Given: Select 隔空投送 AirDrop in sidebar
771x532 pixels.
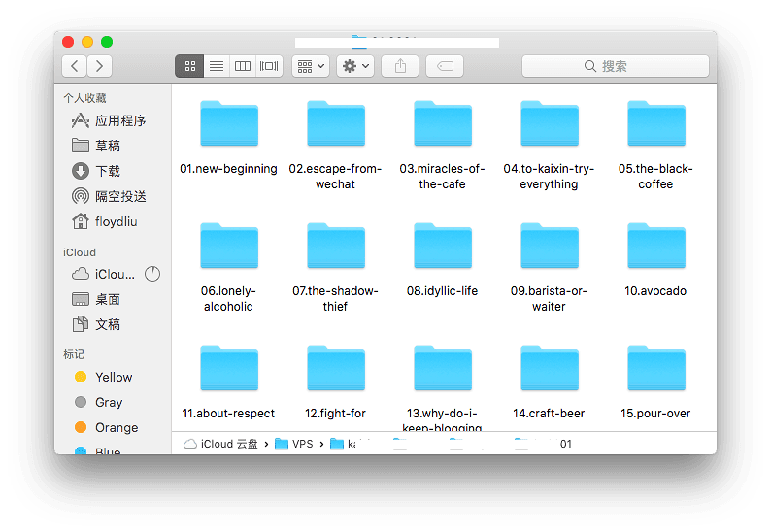Looking at the screenshot, I should click(x=119, y=196).
